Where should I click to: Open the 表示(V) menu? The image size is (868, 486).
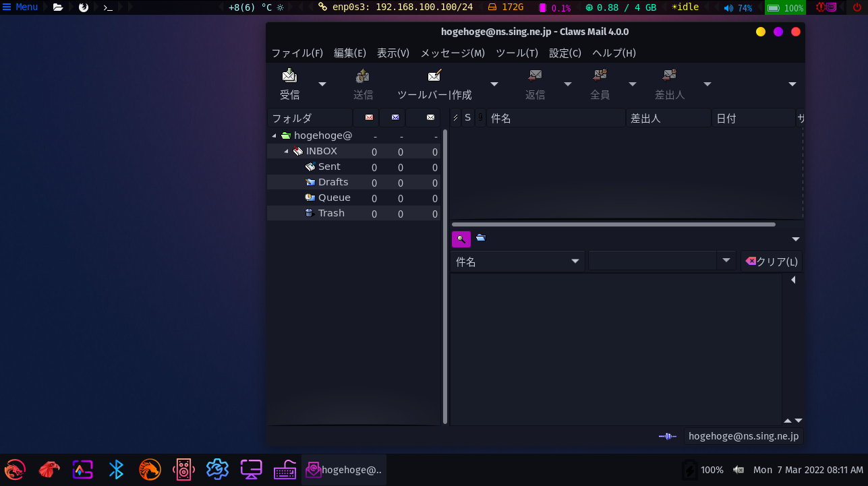point(393,53)
